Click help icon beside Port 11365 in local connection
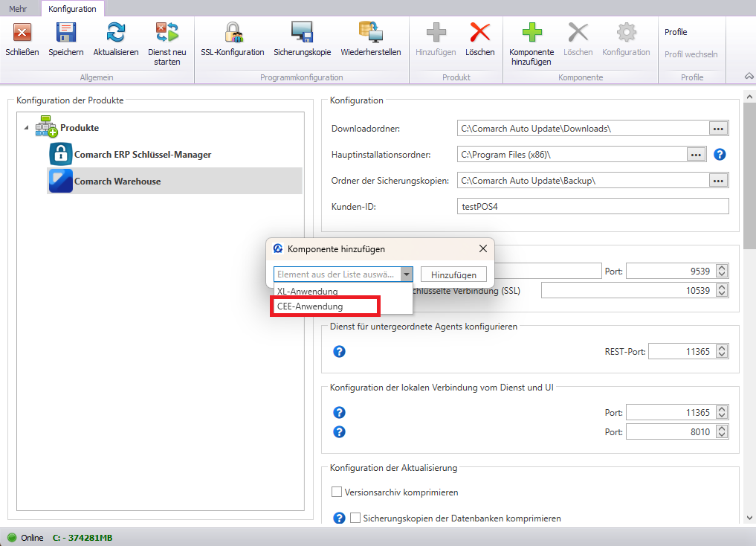Screen dimensions: 756x546 339,412
